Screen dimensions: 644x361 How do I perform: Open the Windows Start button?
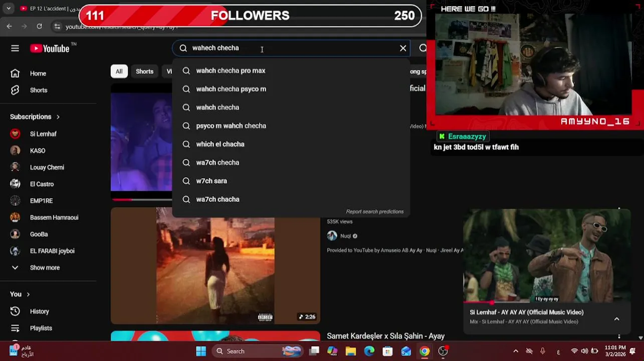[x=201, y=351]
